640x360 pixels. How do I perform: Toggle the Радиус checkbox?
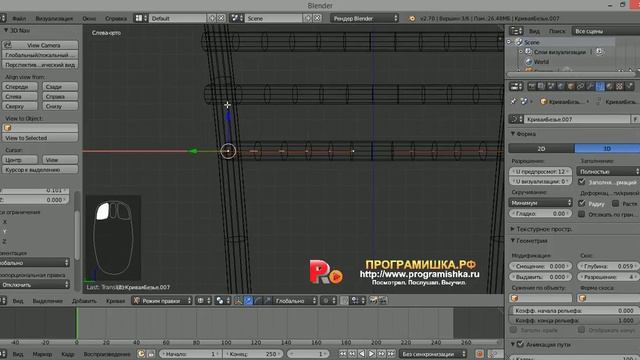coord(582,203)
